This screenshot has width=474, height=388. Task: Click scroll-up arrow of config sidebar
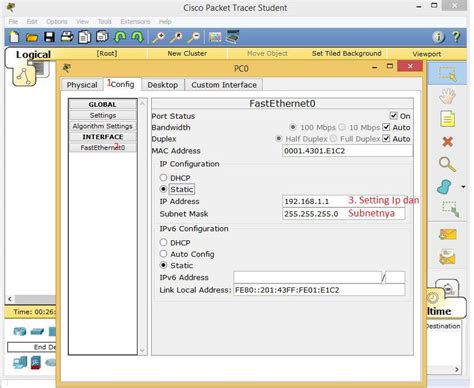coord(142,104)
